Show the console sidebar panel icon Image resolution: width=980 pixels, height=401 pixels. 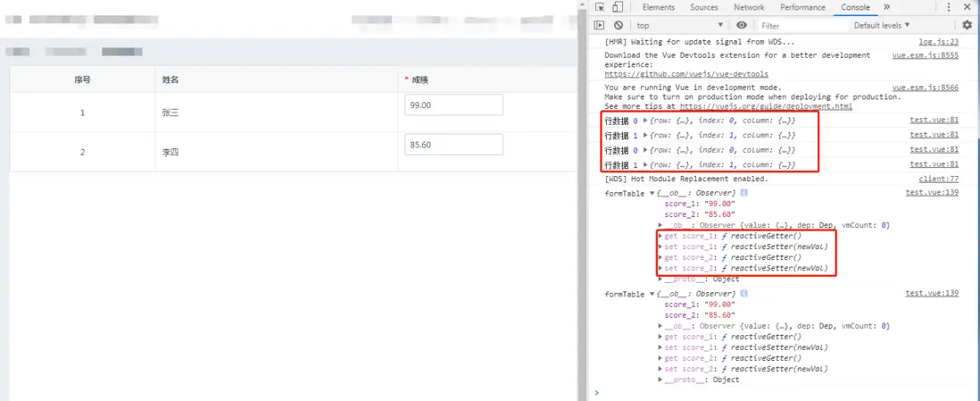pyautogui.click(x=599, y=26)
